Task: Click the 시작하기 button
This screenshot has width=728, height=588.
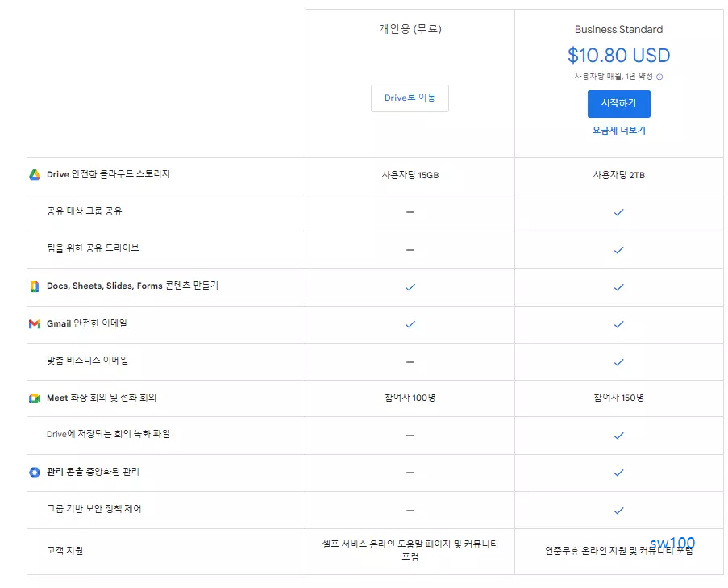Action: pyautogui.click(x=618, y=103)
